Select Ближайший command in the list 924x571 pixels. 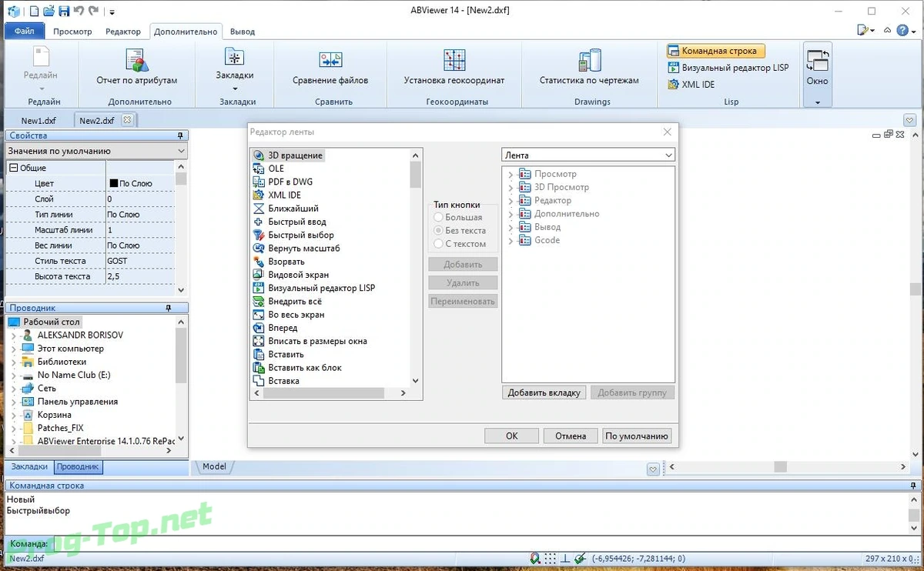pyautogui.click(x=286, y=209)
